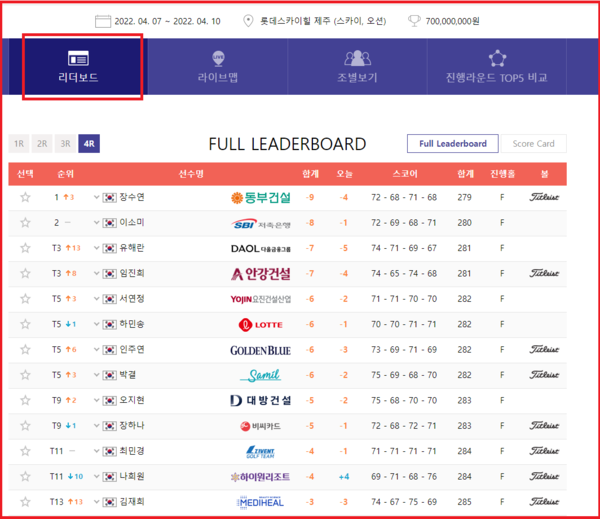600x519 pixels.
Task: Click the 선수명 column header
Action: (191, 174)
